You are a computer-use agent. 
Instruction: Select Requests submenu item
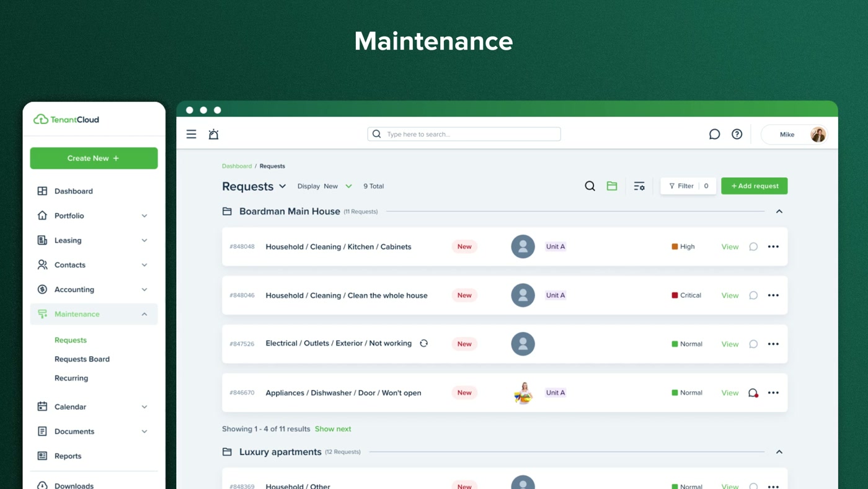71,340
